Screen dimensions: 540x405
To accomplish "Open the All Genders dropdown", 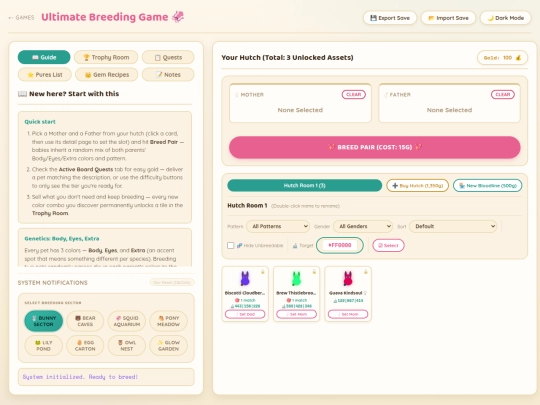I will point(363,226).
